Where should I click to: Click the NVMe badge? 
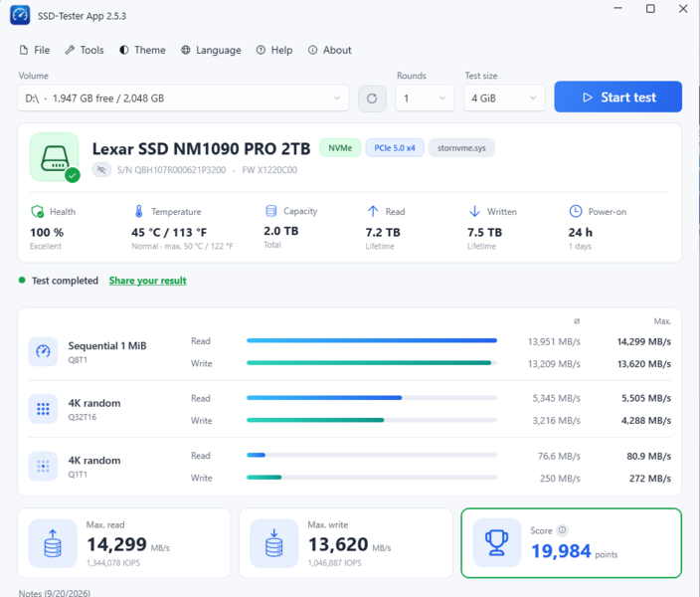point(340,148)
